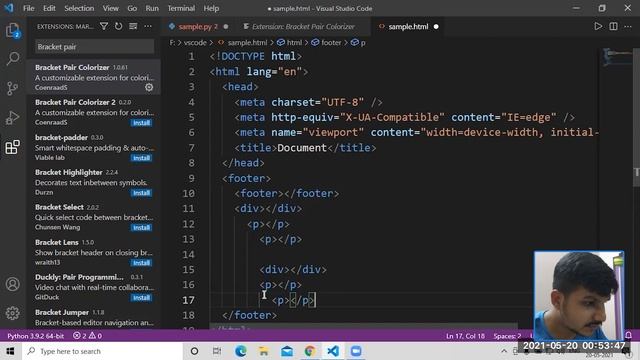
Task: Open Zoom from the taskbar
Action: tap(356, 351)
